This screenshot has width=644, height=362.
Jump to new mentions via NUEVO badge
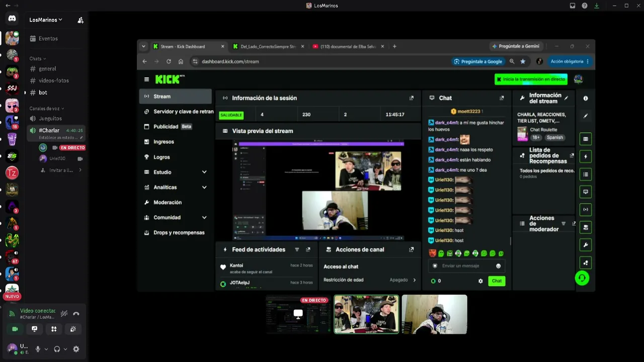click(12, 297)
